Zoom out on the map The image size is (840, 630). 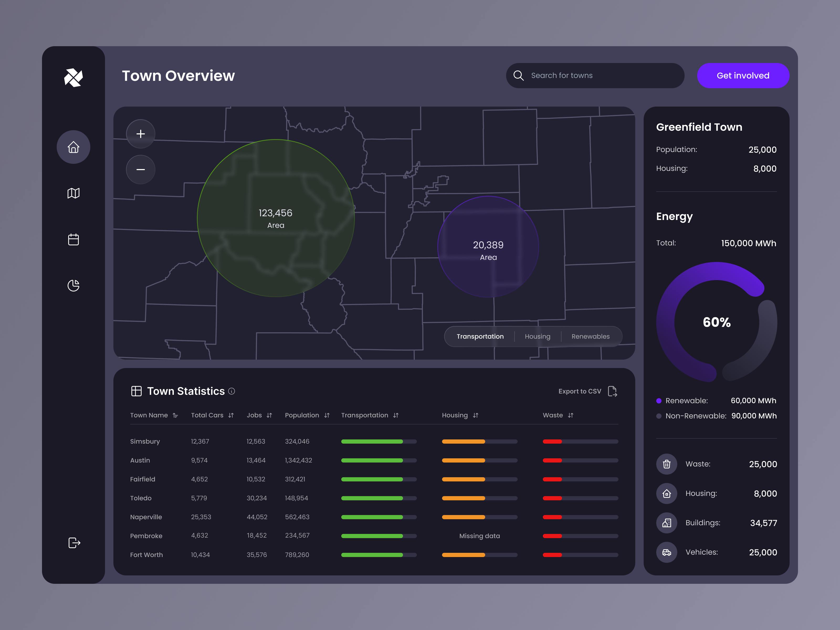tap(140, 169)
